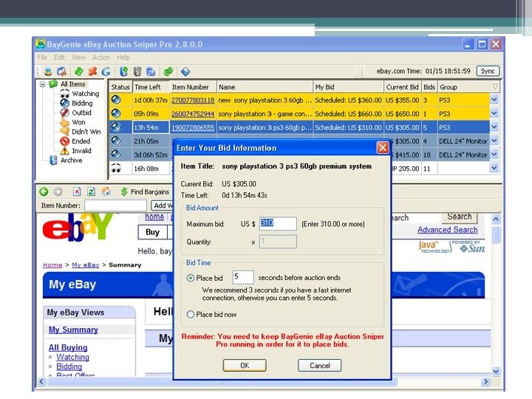
Task: Click the gray archive cabinet toolbar icon
Action: coord(137,72)
